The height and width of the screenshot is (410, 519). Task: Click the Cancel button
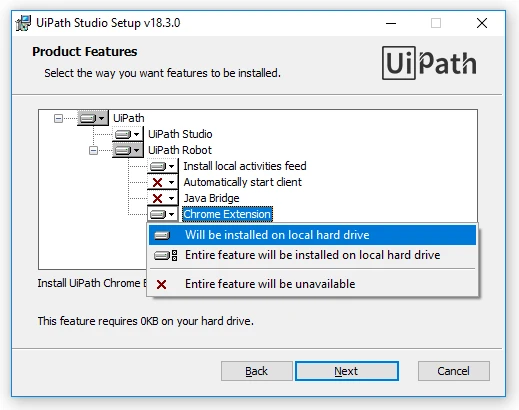454,371
